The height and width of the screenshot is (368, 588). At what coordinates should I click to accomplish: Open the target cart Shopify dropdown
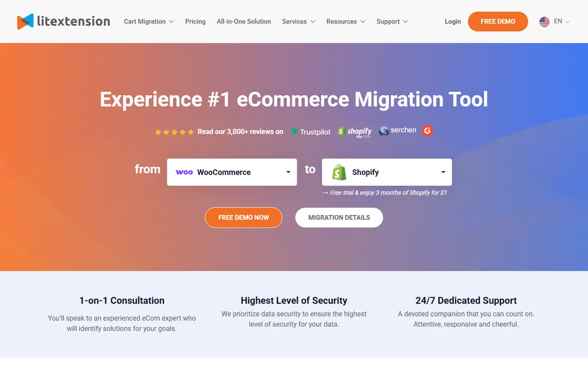pos(386,172)
